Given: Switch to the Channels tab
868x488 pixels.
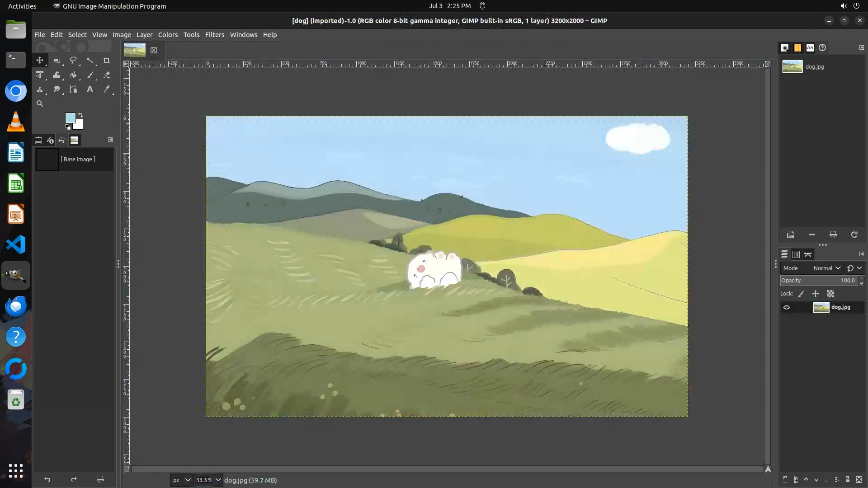Looking at the screenshot, I should pos(796,254).
